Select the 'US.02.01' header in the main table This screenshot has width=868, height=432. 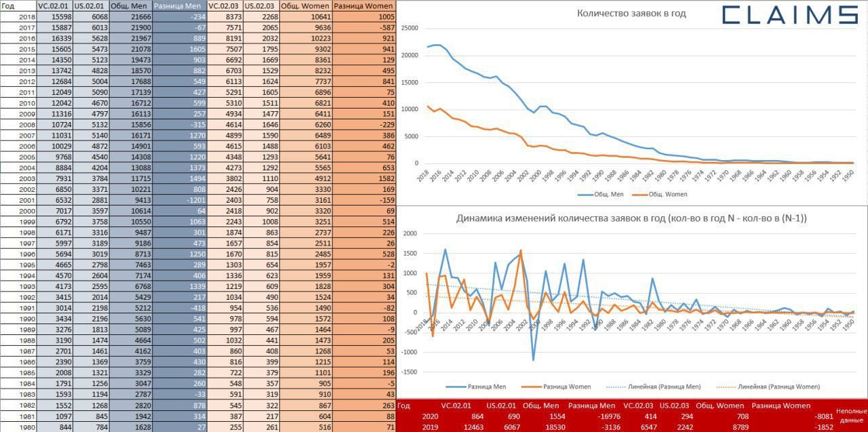click(x=90, y=5)
